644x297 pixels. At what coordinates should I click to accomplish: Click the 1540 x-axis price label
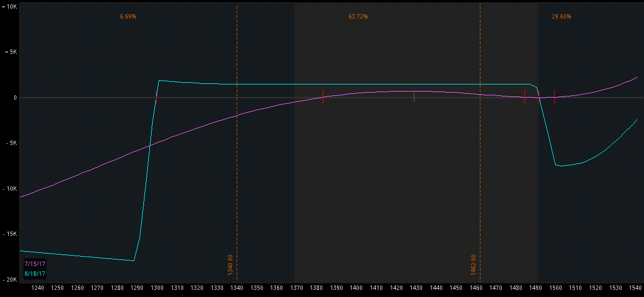[635, 288]
